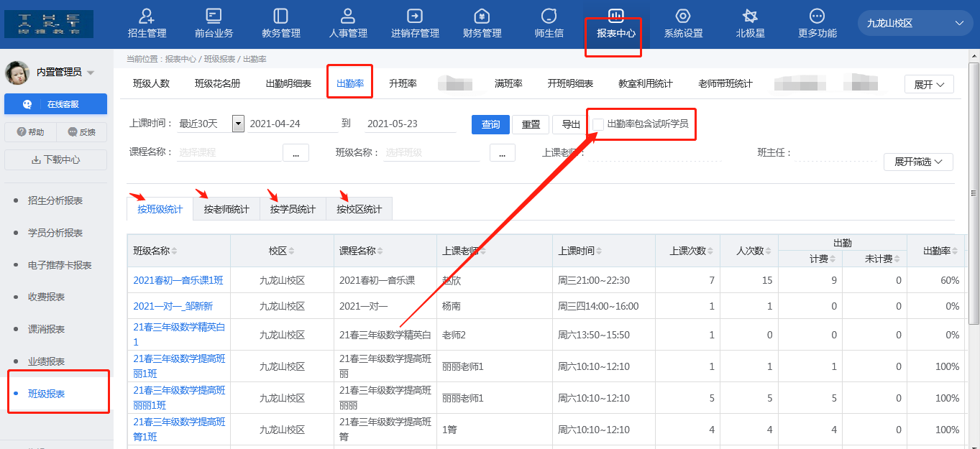Select 按学员统计 sub-tab
Viewport: 980px width, 449px height.
tap(293, 209)
